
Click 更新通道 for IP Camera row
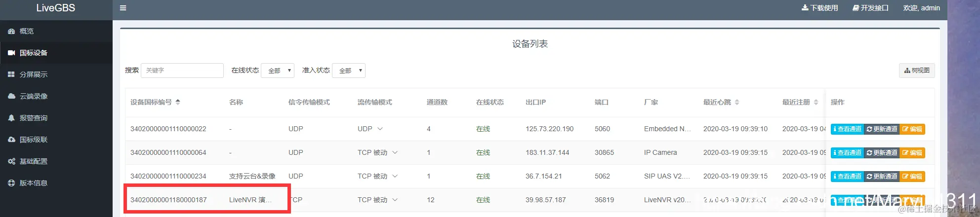click(882, 153)
